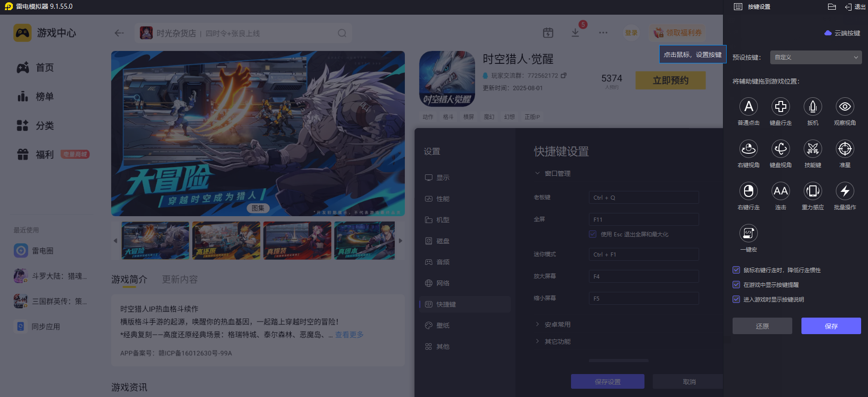Click 保存 to save key mapping
The image size is (868, 397).
point(831,326)
